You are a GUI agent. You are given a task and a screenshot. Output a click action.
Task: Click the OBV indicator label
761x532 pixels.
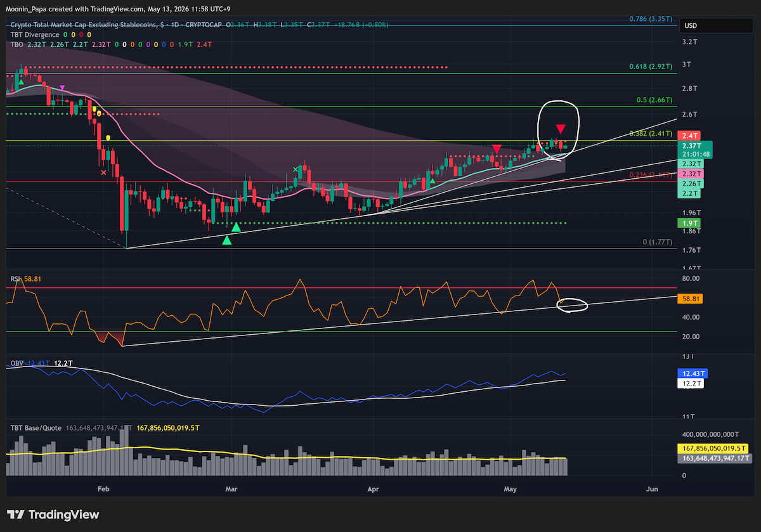point(16,363)
